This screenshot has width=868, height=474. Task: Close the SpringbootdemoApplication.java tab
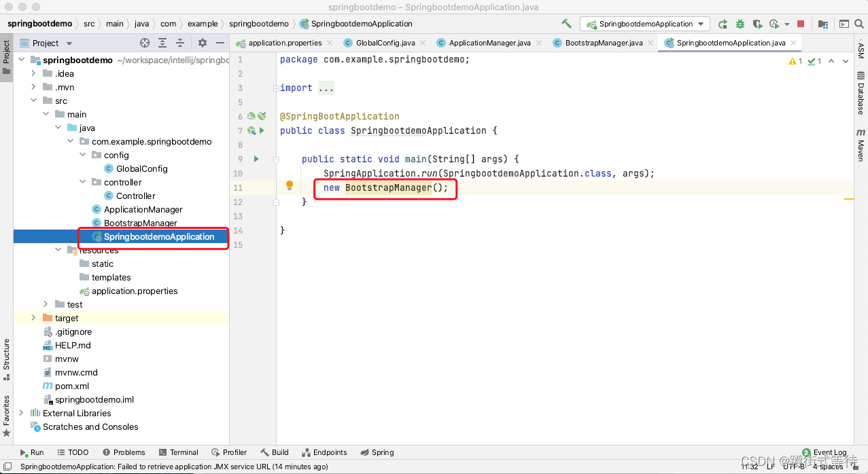(x=793, y=43)
